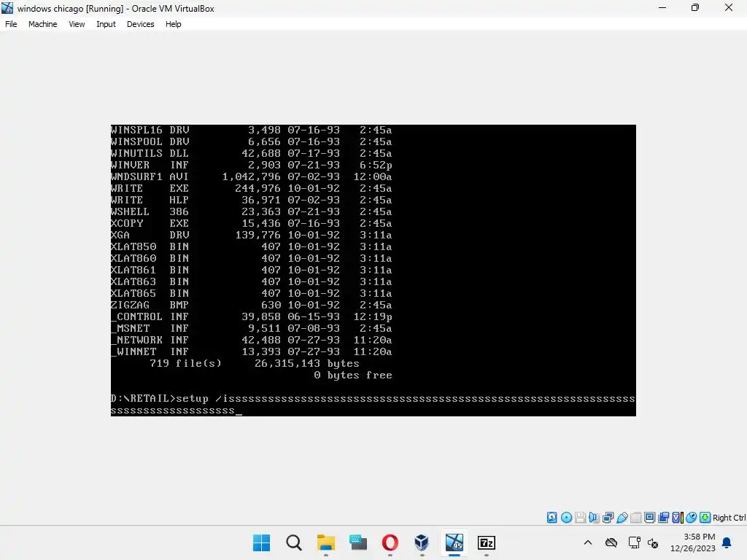Click the 719 file(s) summary line
747x560 pixels.
coord(255,363)
